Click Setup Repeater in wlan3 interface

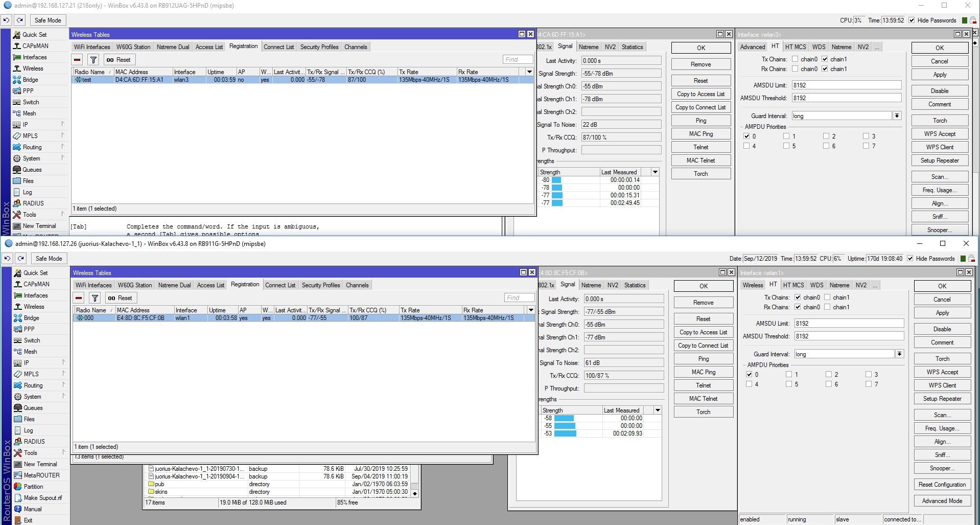click(x=940, y=161)
